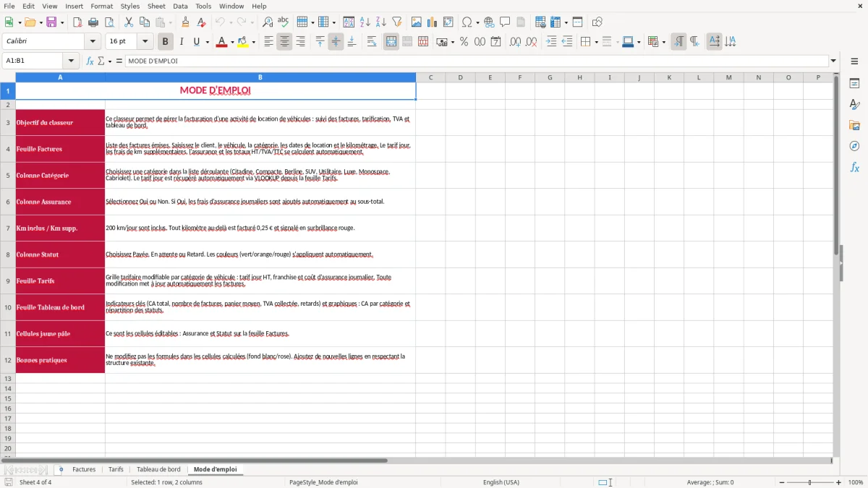Screen dimensions: 868x488
Task: Toggle Center Horizontally alignment
Action: [284, 42]
